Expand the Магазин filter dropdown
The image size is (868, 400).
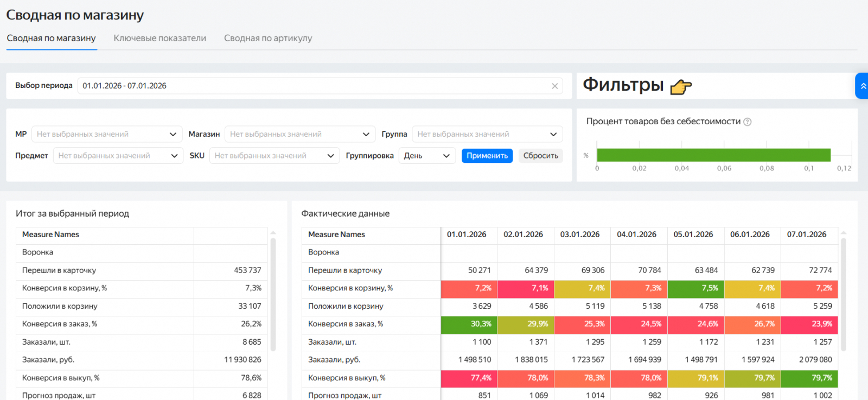[299, 134]
